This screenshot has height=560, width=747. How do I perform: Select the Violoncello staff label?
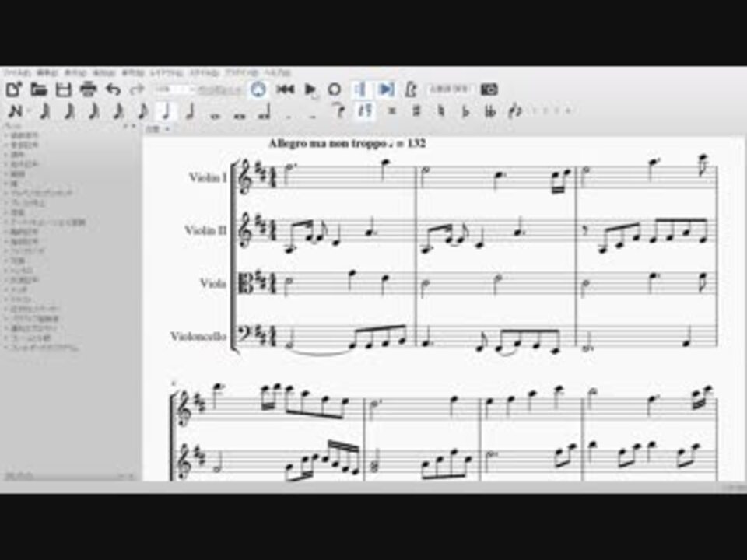tap(198, 336)
